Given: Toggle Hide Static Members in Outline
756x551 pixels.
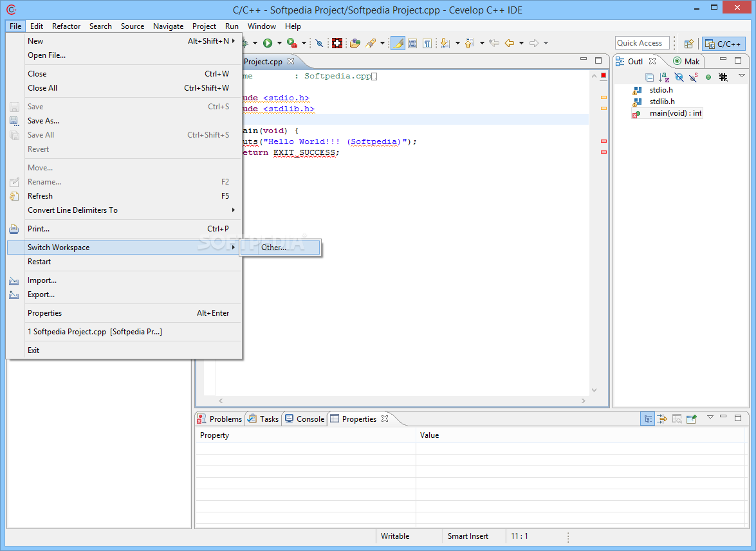Looking at the screenshot, I should (694, 77).
